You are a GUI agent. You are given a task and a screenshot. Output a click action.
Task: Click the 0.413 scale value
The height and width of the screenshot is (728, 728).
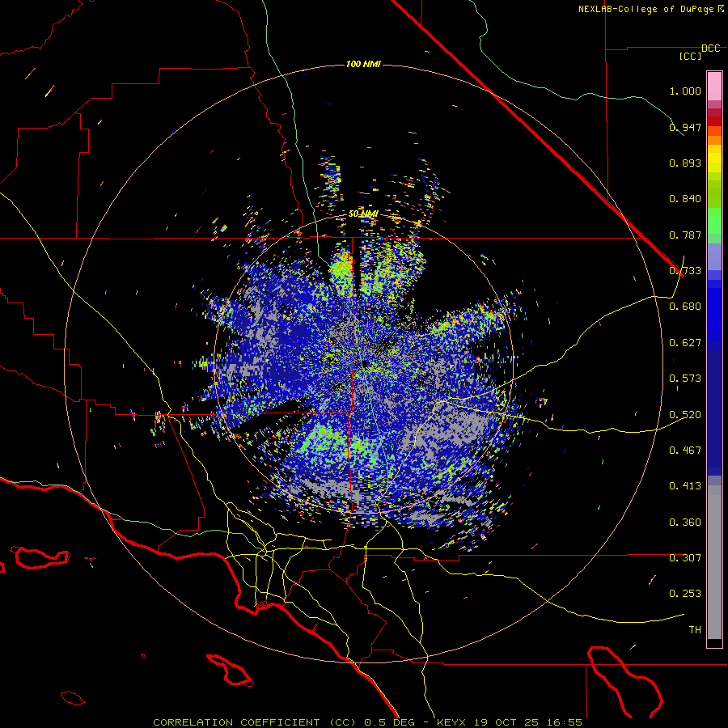pos(685,486)
